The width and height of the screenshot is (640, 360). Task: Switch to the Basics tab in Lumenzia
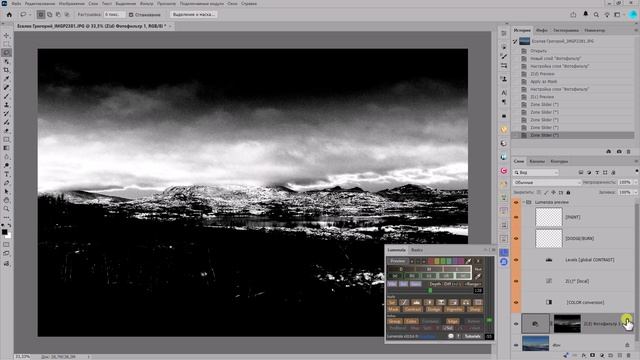[x=417, y=250]
